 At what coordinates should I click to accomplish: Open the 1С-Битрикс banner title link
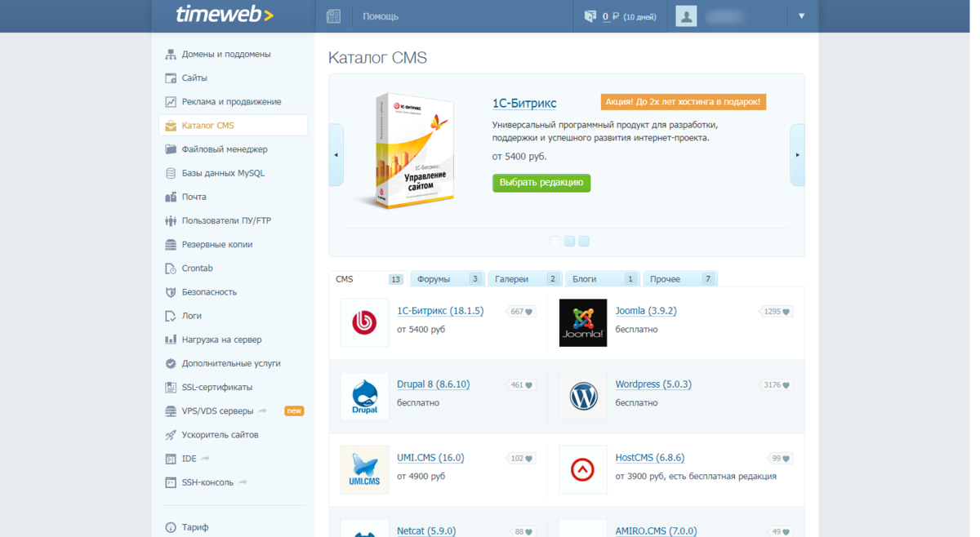tap(524, 104)
